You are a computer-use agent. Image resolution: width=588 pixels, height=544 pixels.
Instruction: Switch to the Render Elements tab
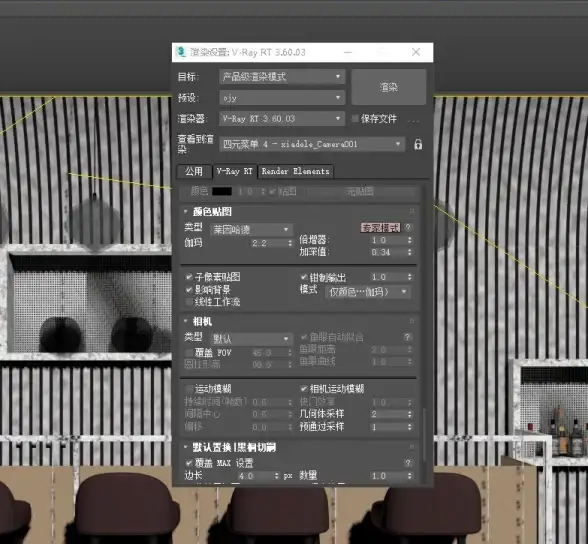[x=296, y=171]
